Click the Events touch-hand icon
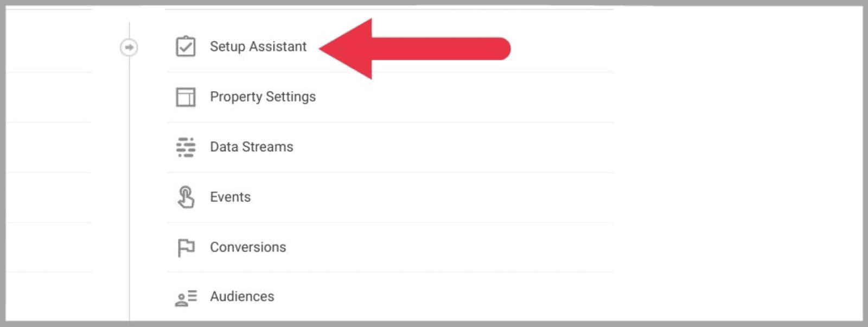Image resolution: width=868 pixels, height=327 pixels. pyautogui.click(x=186, y=197)
